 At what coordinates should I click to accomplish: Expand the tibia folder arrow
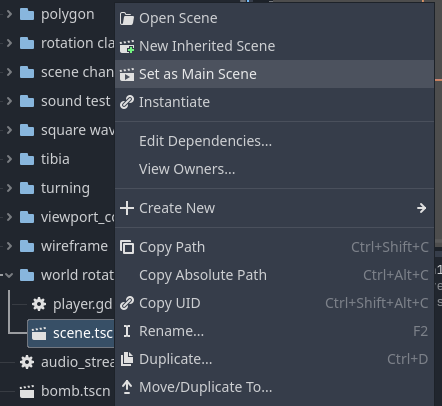click(x=9, y=159)
